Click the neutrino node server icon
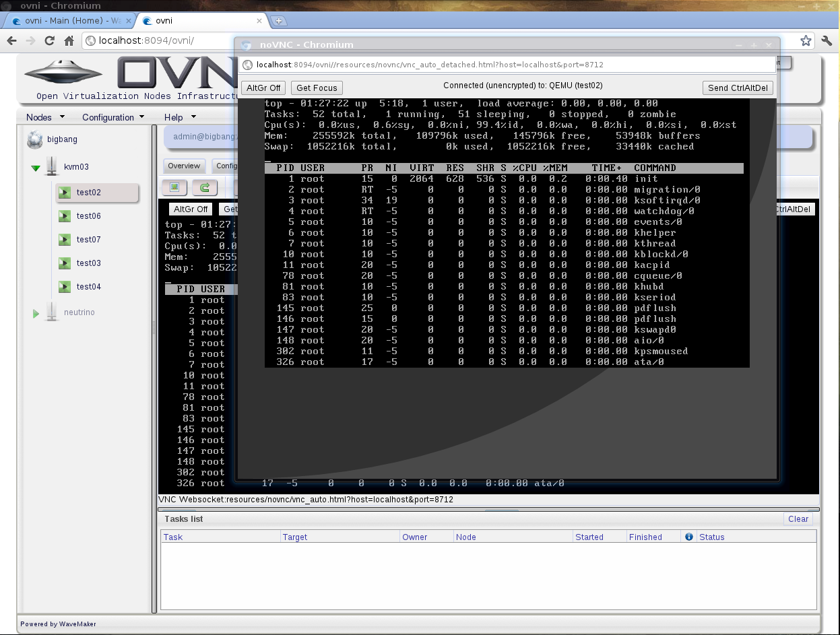 52,312
